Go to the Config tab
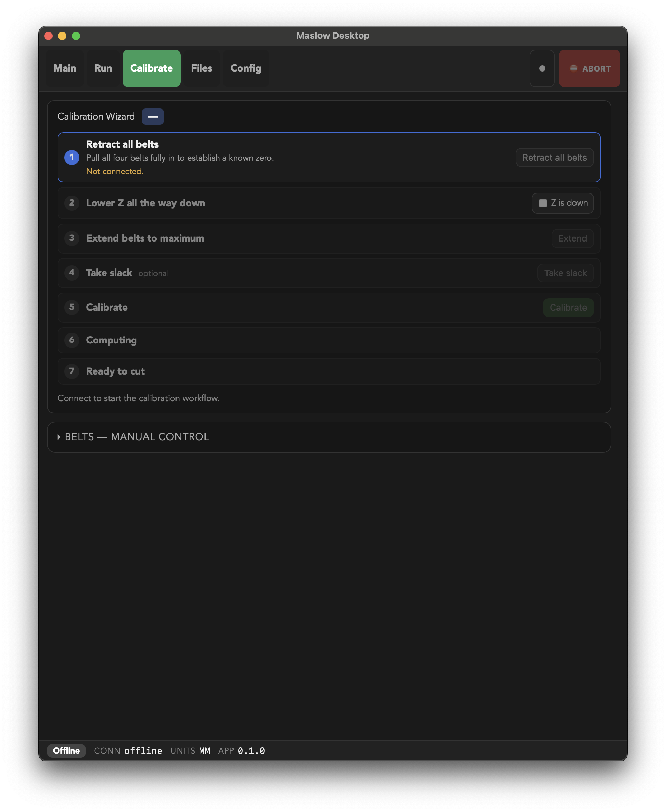Viewport: 666px width, 812px height. 246,68
